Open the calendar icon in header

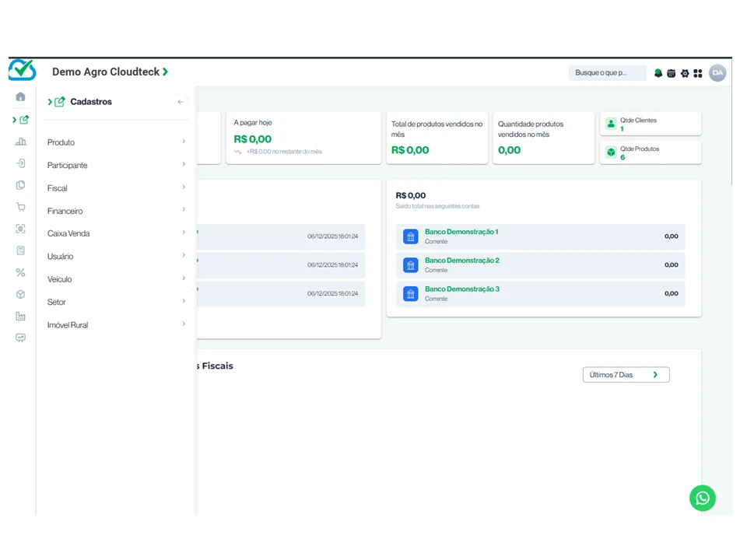672,73
